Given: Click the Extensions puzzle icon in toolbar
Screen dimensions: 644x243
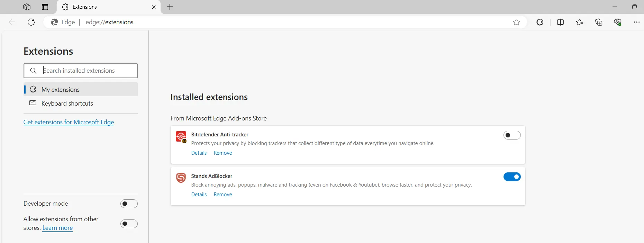Looking at the screenshot, I should coord(539,22).
